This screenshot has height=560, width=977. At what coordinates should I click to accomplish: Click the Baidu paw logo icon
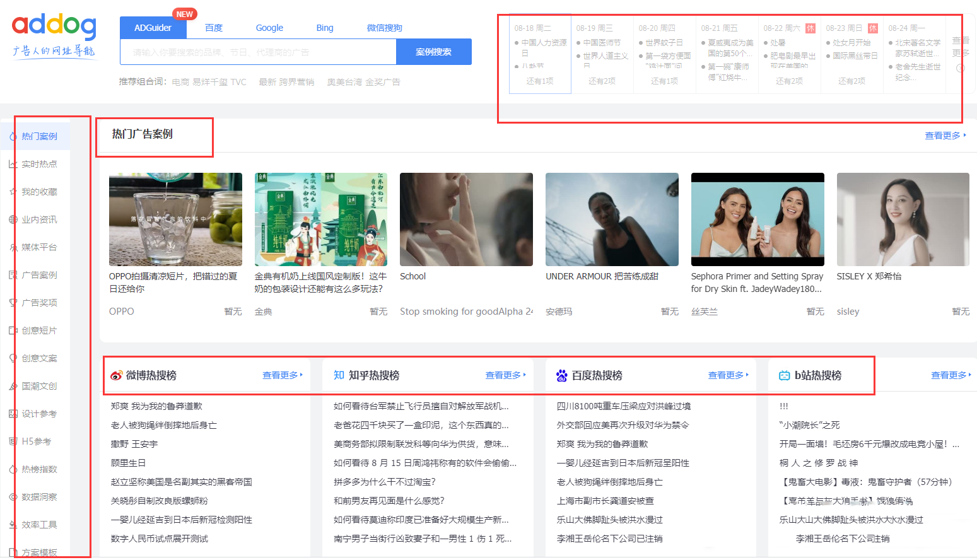561,375
